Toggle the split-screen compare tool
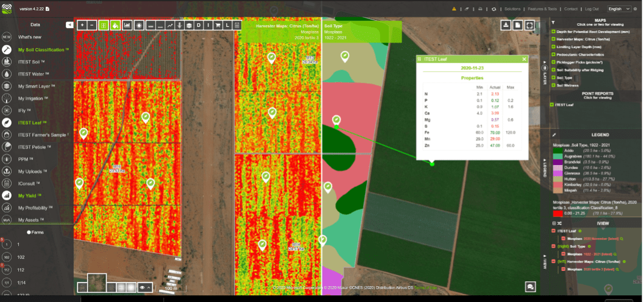 click(x=104, y=25)
